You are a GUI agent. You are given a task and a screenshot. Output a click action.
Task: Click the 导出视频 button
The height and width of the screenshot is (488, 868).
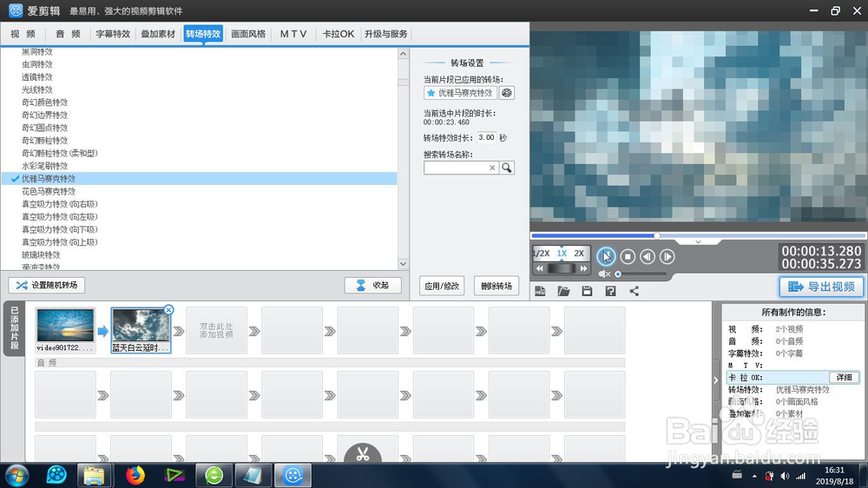[x=821, y=287]
